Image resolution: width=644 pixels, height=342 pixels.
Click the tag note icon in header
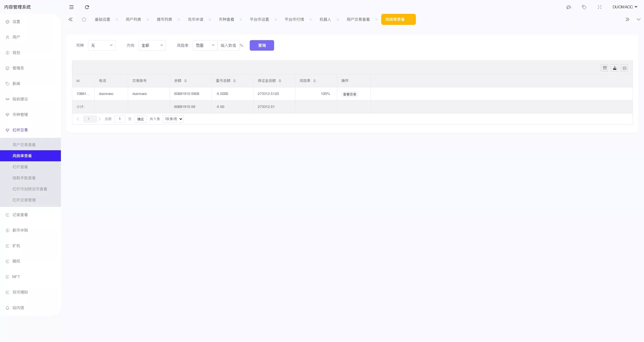pyautogui.click(x=584, y=7)
